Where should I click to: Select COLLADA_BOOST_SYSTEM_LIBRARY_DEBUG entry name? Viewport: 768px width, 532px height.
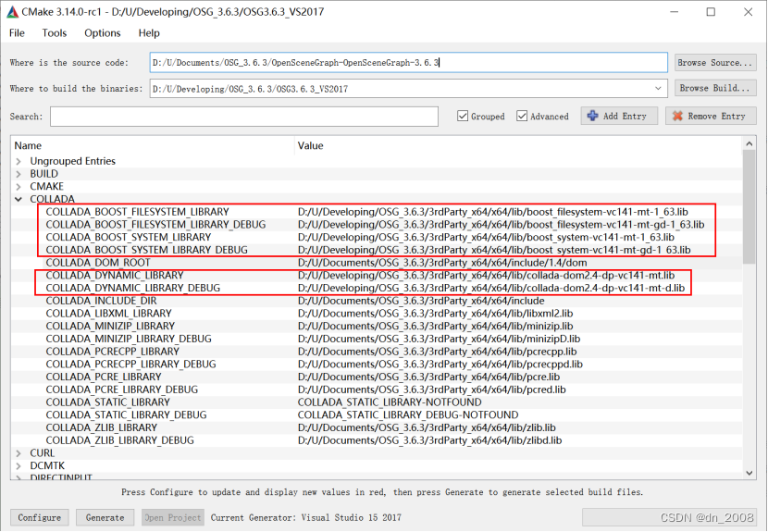[x=147, y=250]
